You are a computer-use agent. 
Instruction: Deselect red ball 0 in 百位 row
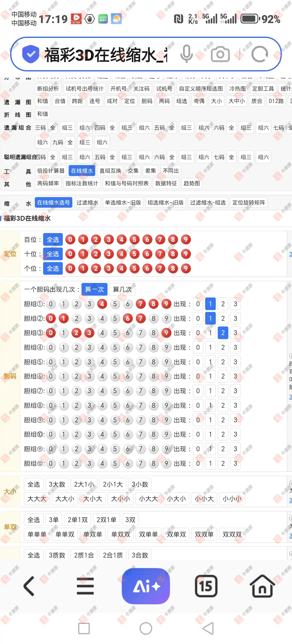coord(70,239)
